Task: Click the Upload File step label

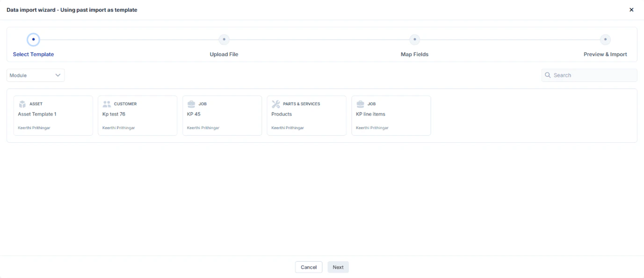Action: 224,54
